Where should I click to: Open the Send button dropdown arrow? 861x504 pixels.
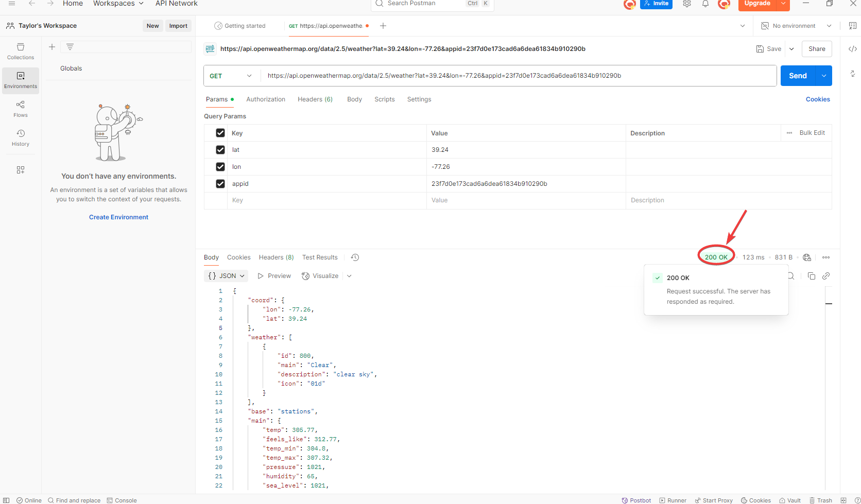824,76
